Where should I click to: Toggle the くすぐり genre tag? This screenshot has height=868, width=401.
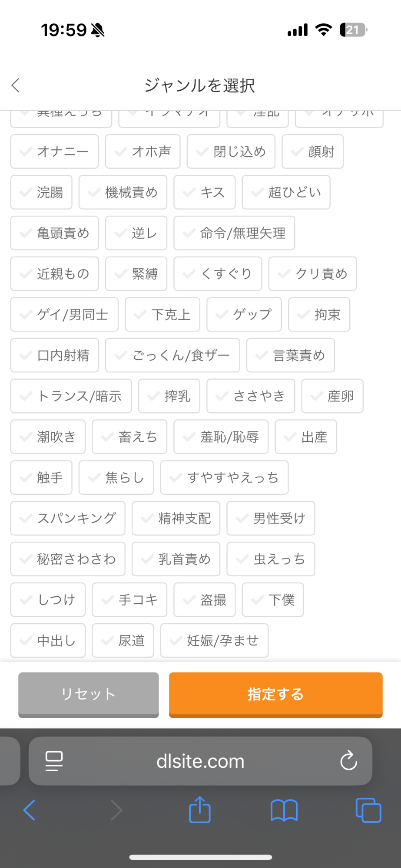coord(218,274)
